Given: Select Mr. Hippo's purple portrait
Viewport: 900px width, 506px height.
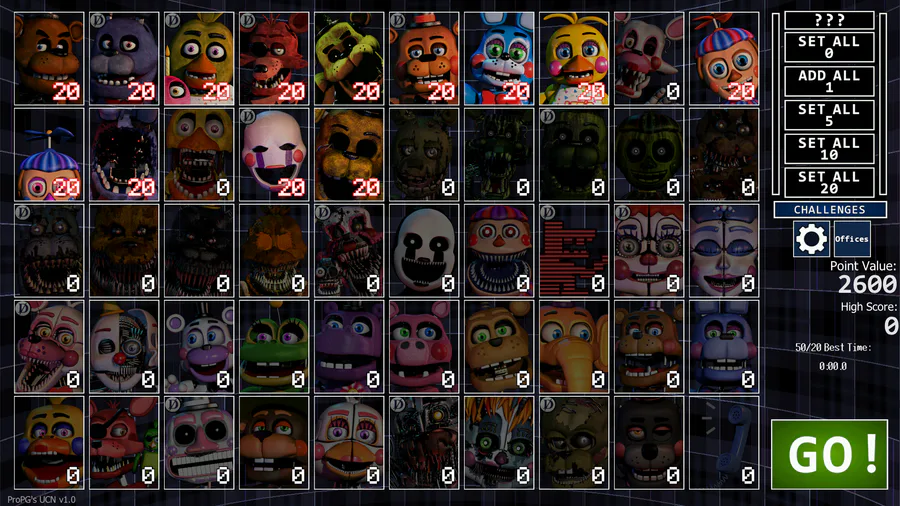Looking at the screenshot, I should 349,347.
